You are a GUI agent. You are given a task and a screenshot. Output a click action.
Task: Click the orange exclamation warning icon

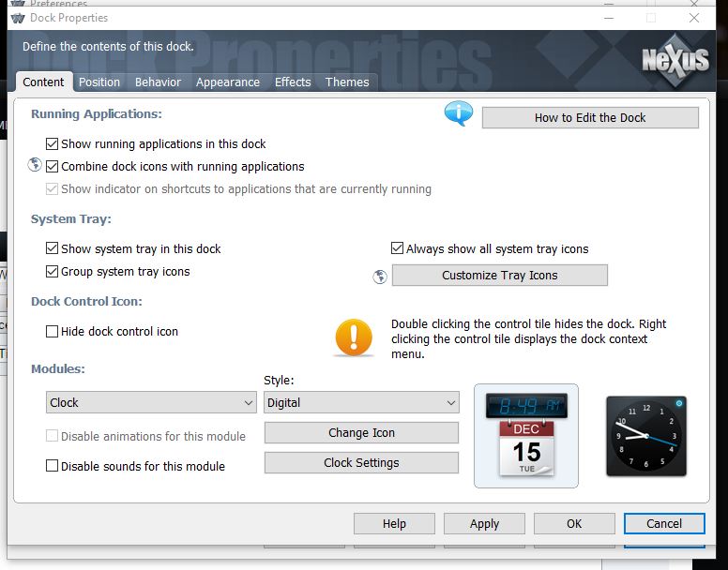[x=354, y=337]
